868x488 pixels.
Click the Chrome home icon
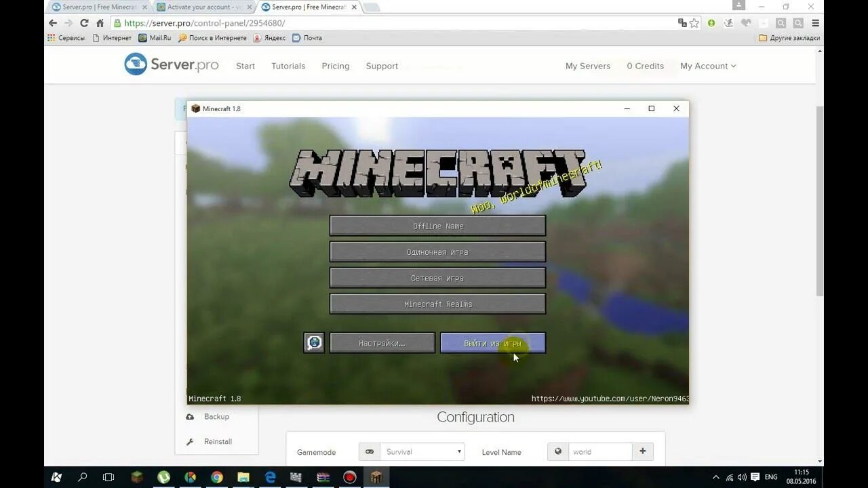100,23
